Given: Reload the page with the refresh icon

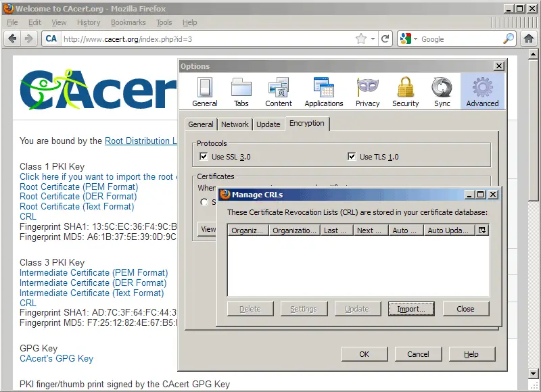Looking at the screenshot, I should [x=385, y=39].
